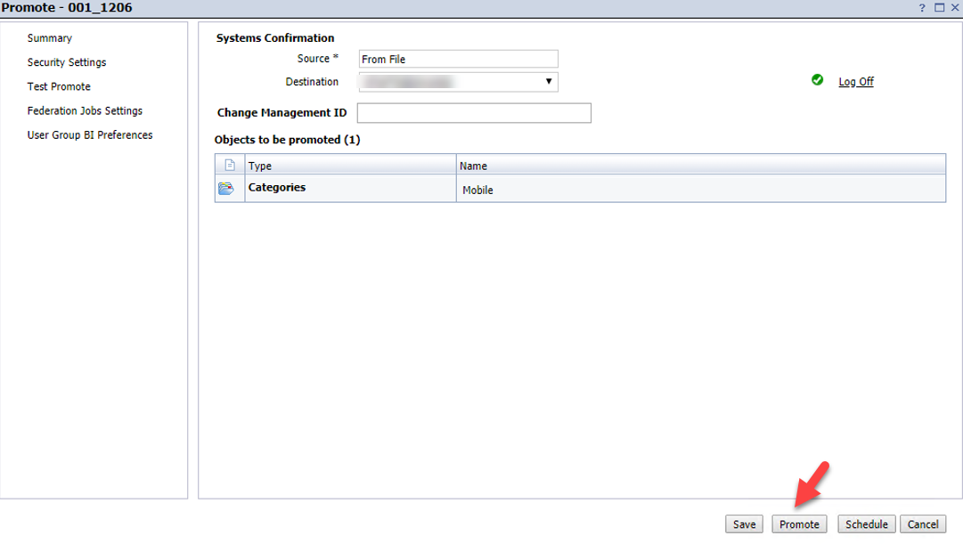Select Summary in the left panel
The image size is (963, 560).
click(x=49, y=38)
